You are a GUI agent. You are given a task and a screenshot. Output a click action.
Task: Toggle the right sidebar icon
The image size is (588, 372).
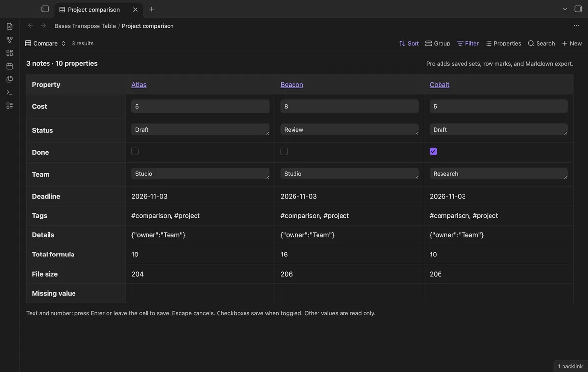coord(578,9)
